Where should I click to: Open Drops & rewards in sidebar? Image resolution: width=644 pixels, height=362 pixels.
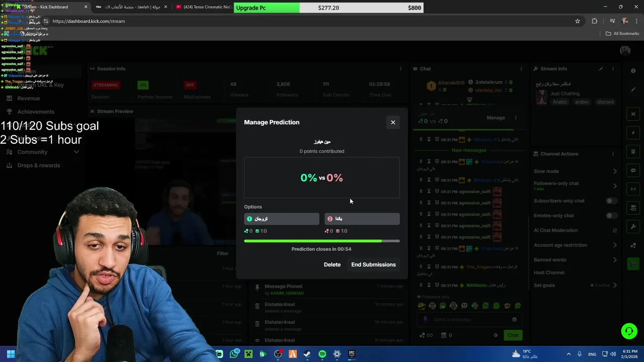39,165
